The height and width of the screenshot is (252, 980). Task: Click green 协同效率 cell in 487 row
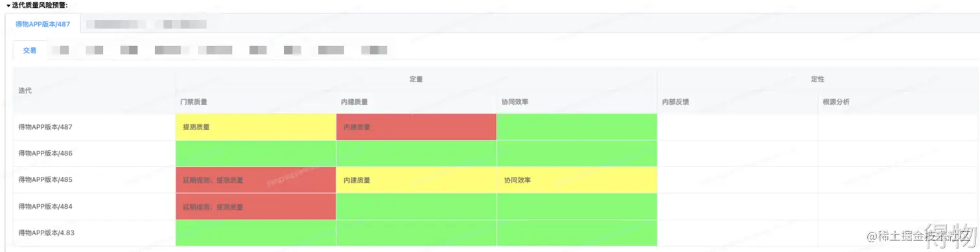[577, 127]
